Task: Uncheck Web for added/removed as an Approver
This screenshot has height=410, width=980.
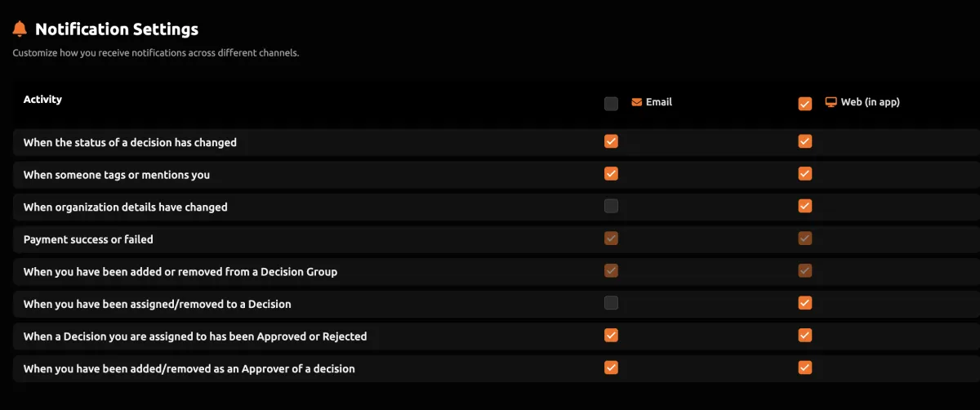Action: tap(805, 368)
